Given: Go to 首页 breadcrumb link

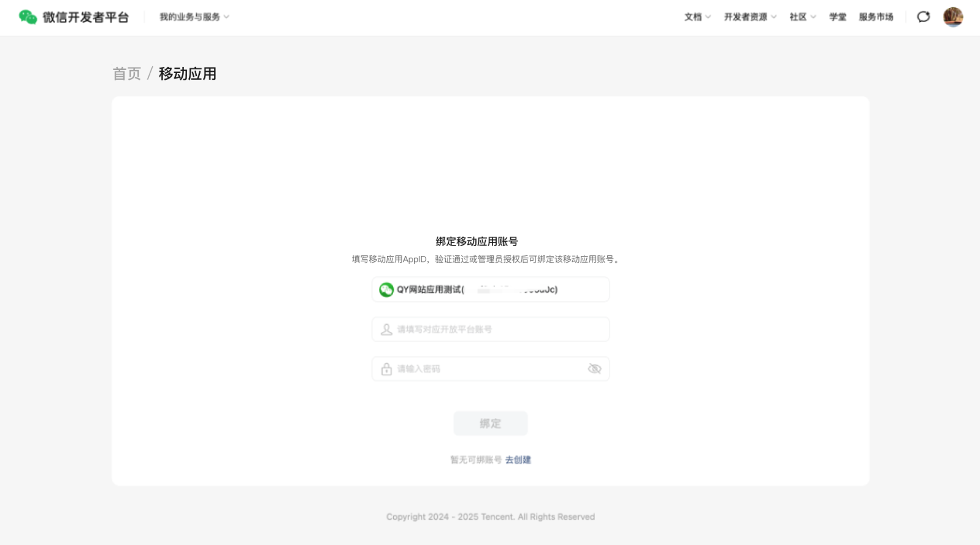Looking at the screenshot, I should pos(127,74).
